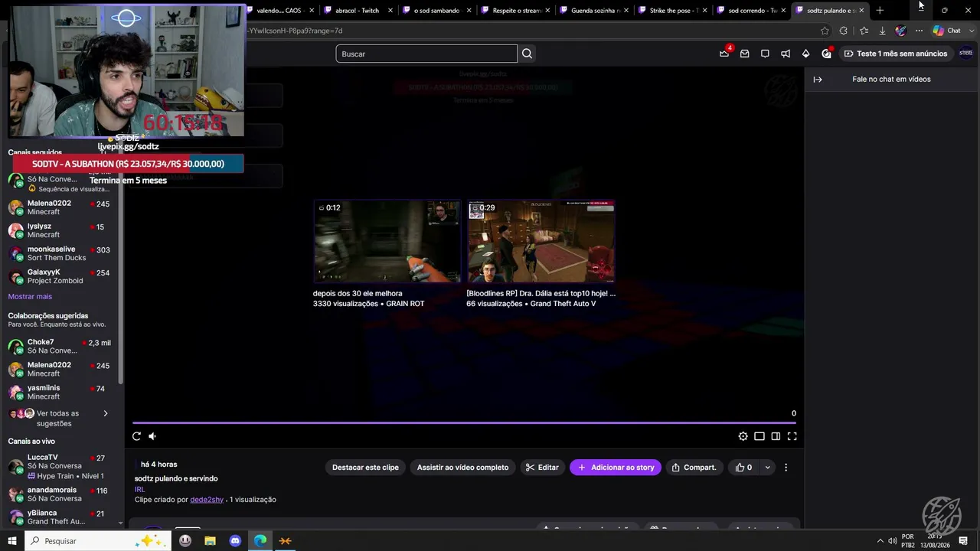The height and width of the screenshot is (551, 980).
Task: Open LuccaTV live channel
Action: [x=61, y=466]
